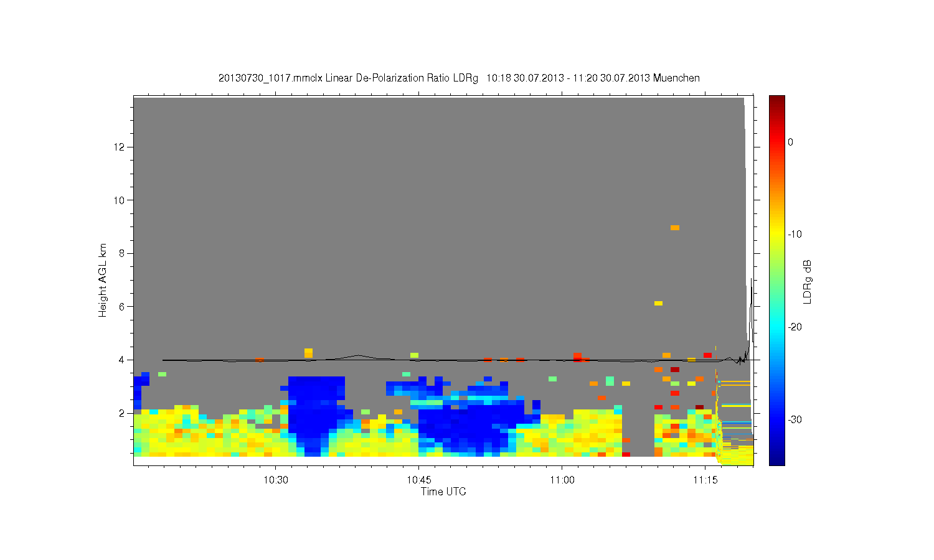Click the 2 km height tick label
This screenshot has height=560, width=934.
(x=123, y=413)
